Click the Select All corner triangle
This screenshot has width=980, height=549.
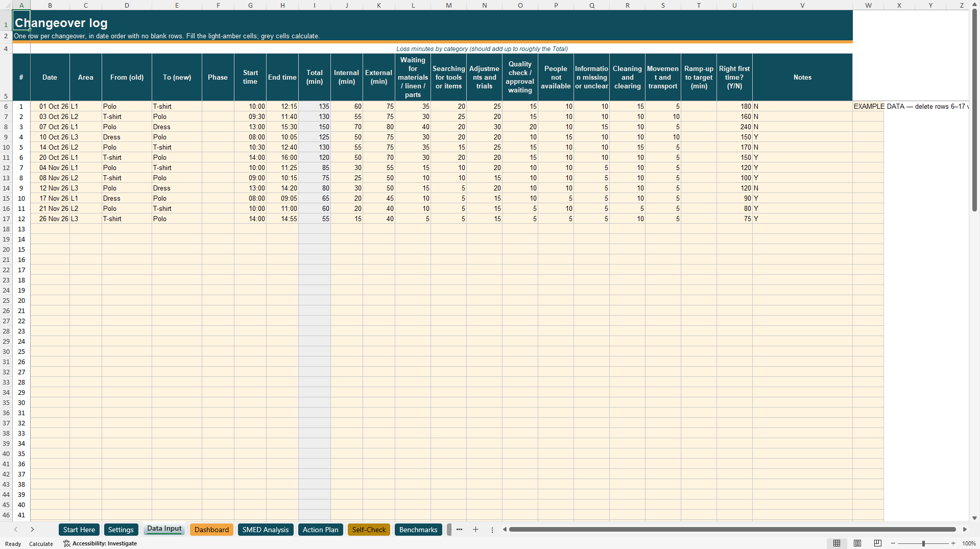6,5
